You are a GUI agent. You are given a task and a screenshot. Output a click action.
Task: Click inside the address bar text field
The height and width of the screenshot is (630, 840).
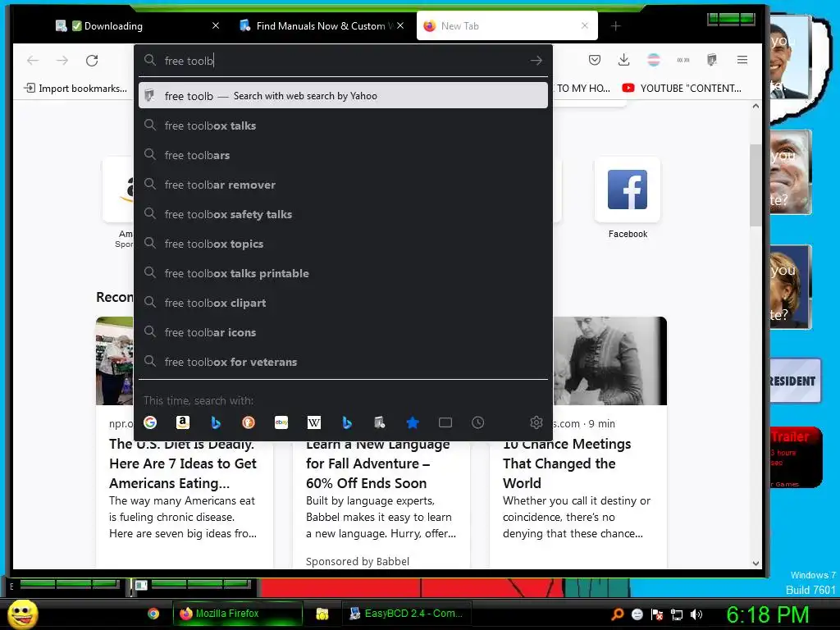(x=343, y=61)
